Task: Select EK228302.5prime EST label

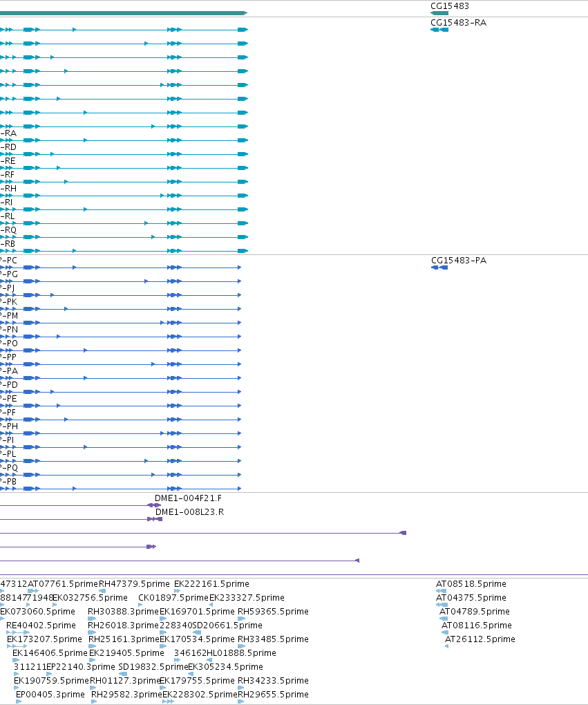Action: [x=200, y=695]
